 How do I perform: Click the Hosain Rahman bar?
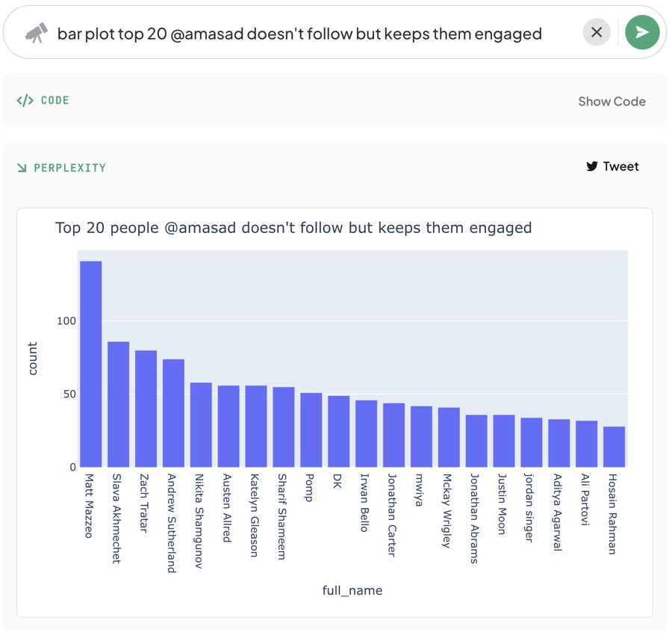(615, 447)
